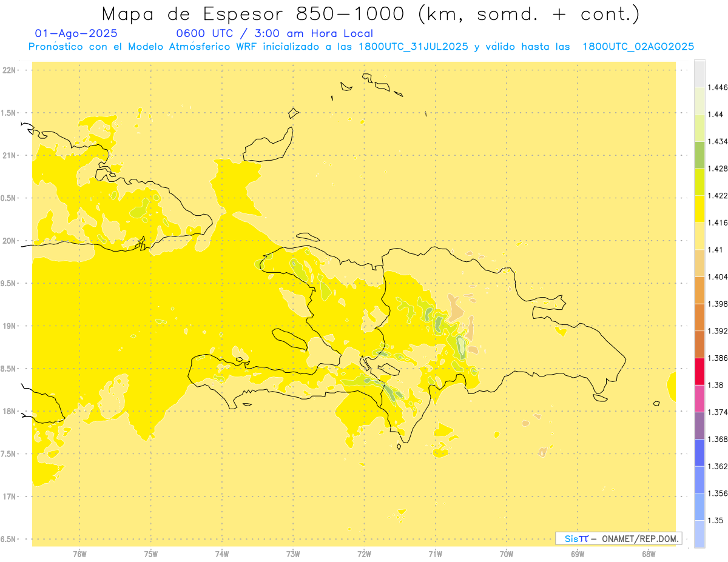Click the red legend swatch between 1.38 and 1.386

(699, 371)
